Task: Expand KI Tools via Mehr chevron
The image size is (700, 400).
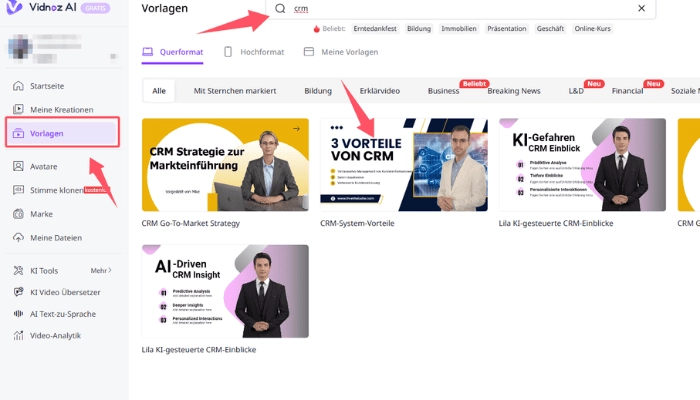Action: coord(101,271)
